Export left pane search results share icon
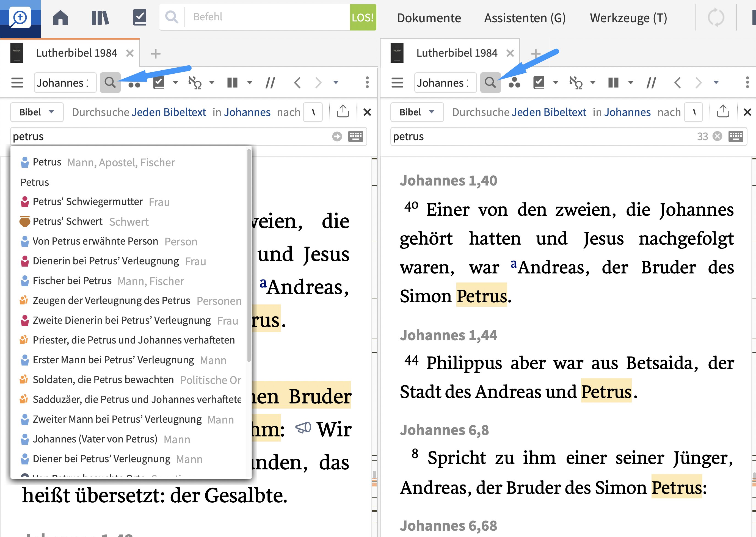 [x=343, y=111]
